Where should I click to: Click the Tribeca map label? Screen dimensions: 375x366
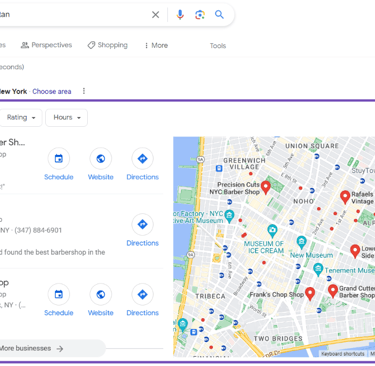coord(210,296)
